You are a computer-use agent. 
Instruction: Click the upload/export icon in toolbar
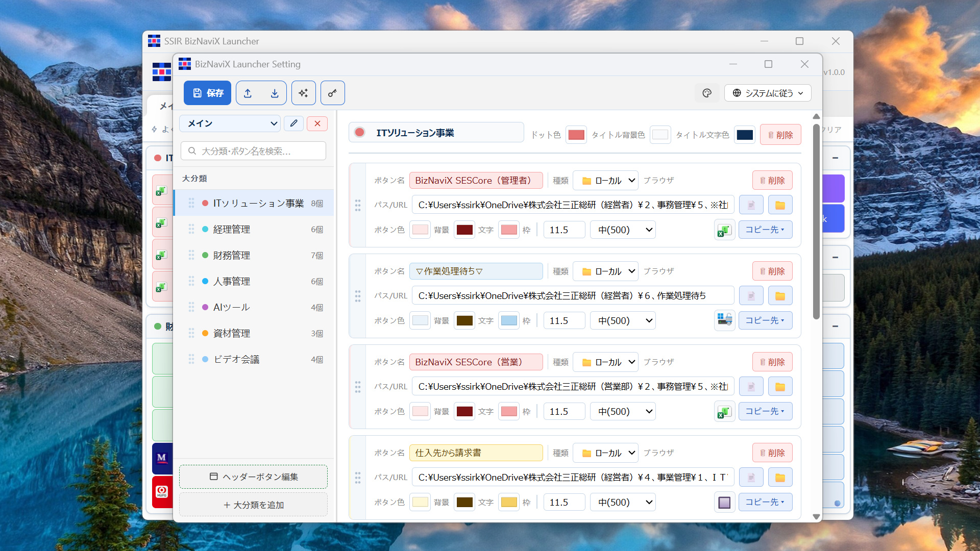248,93
